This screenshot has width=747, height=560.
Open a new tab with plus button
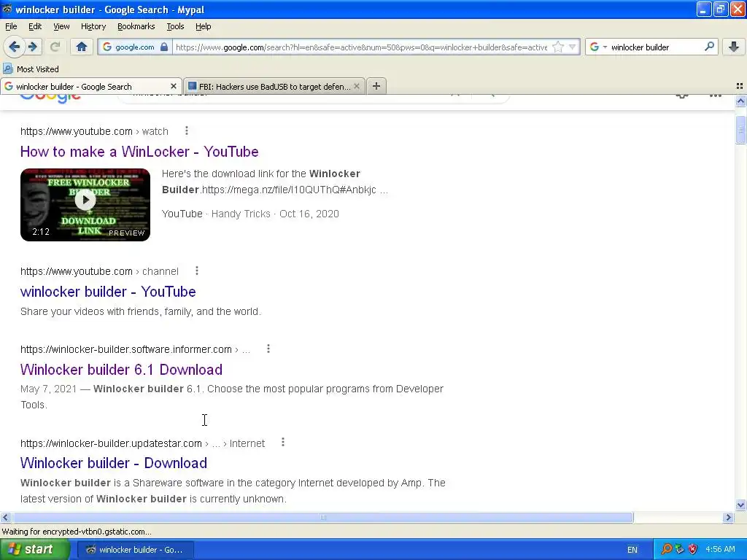click(x=376, y=86)
